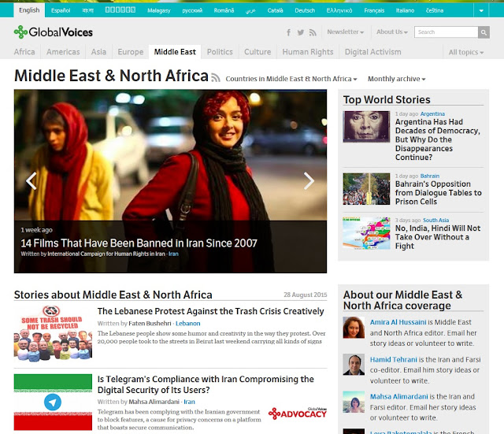
Task: Click International Campaign for Human Rights in Iran author
Action: pyautogui.click(x=106, y=254)
